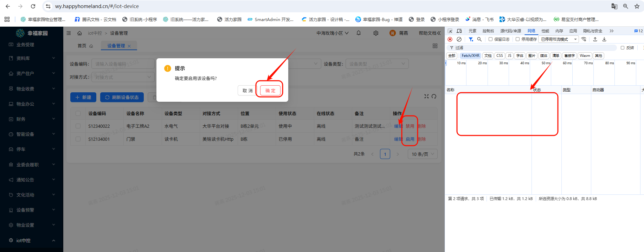Check the row checkbox for S12340022
The width and height of the screenshot is (644, 252).
(78, 126)
